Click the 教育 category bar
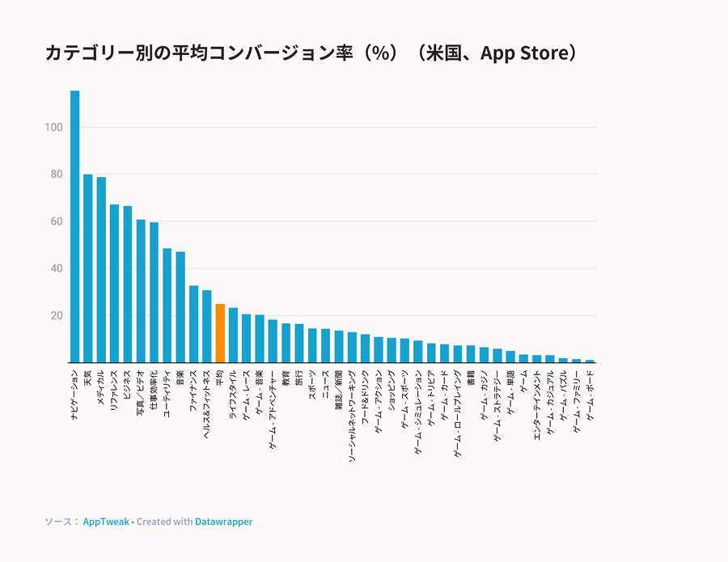728x562 pixels. [286, 343]
